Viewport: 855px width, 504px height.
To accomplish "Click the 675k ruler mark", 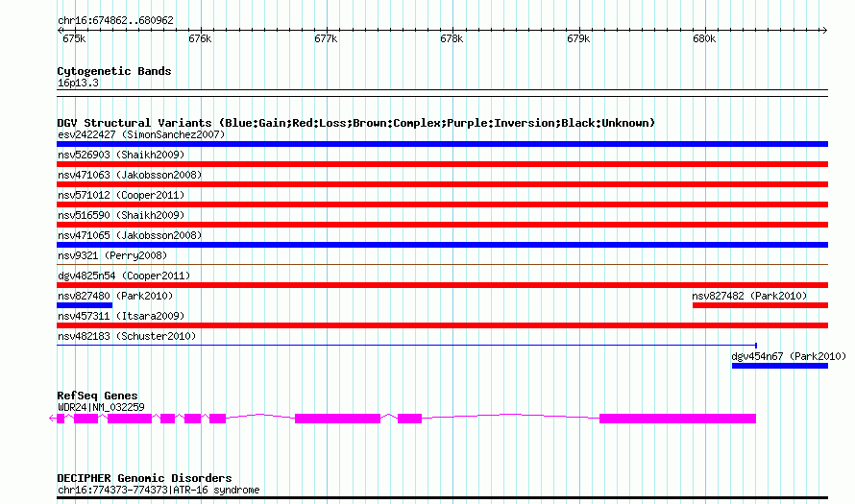I will click(74, 38).
